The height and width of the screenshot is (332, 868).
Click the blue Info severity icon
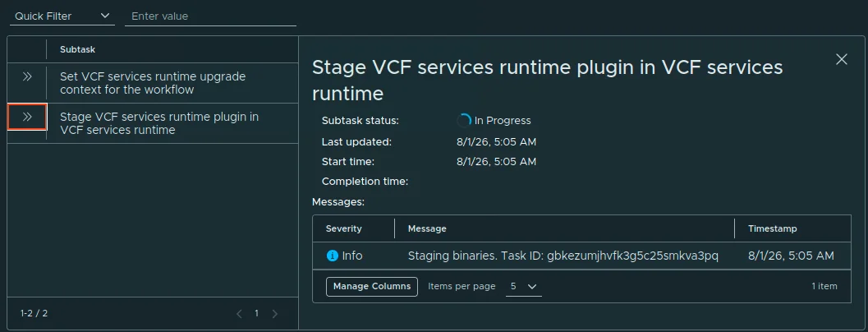tap(332, 256)
